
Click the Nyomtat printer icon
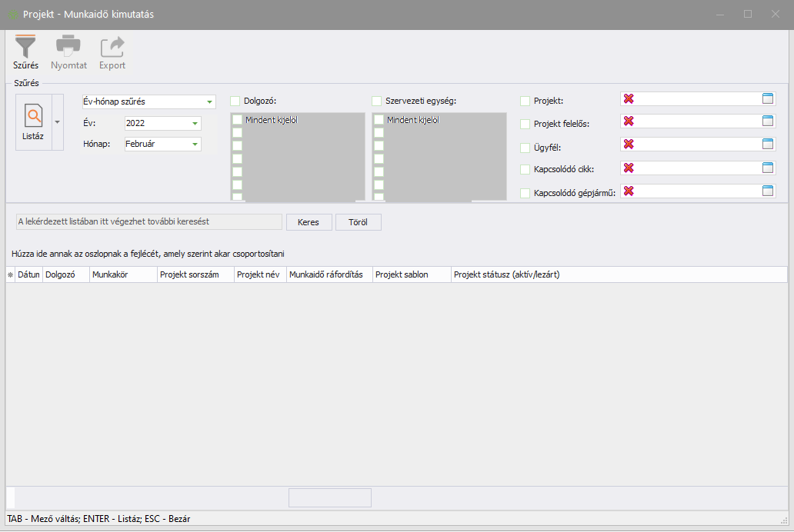click(x=68, y=47)
